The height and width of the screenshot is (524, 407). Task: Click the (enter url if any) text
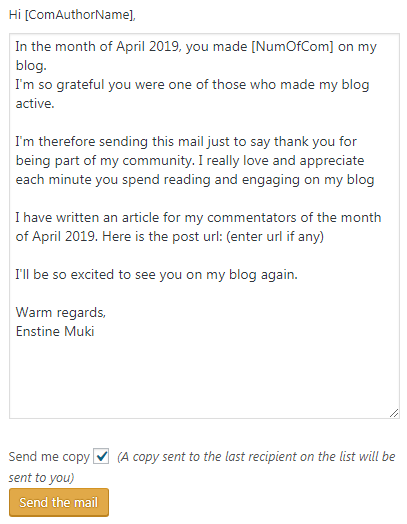pos(275,237)
